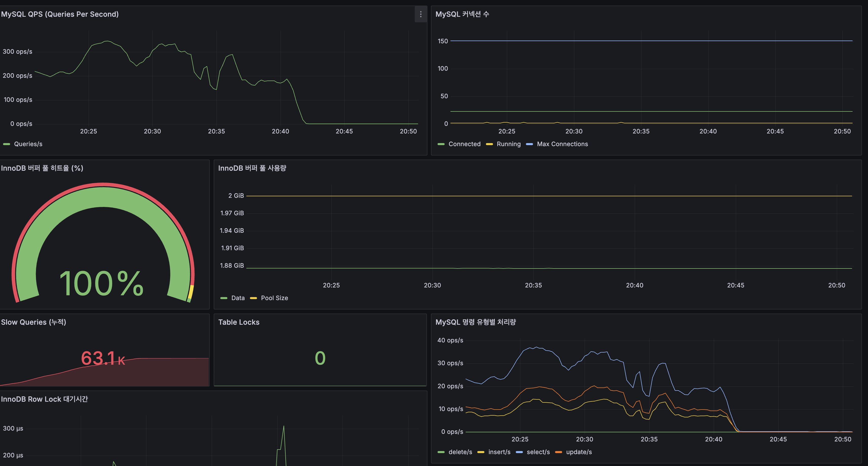The height and width of the screenshot is (466, 868).
Task: Toggle the update/s series visibility
Action: pyautogui.click(x=579, y=452)
